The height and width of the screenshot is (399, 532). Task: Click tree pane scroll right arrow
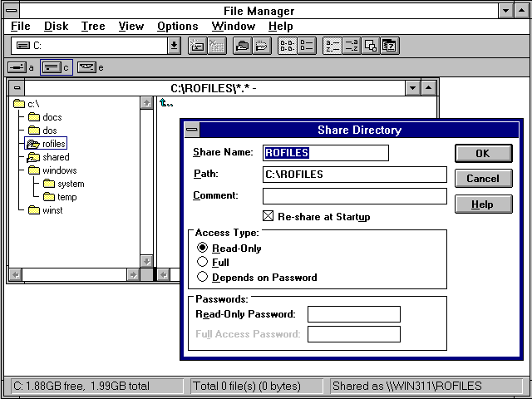(x=133, y=274)
